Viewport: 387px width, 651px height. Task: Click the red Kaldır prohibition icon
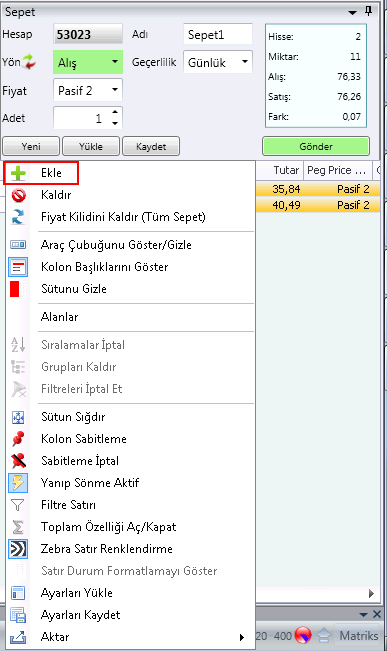[18, 195]
